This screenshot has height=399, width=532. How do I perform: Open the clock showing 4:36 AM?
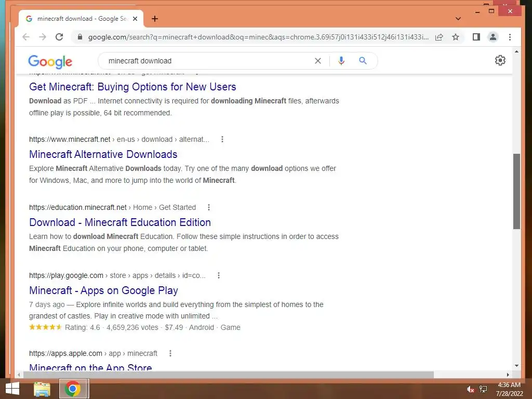(509, 389)
